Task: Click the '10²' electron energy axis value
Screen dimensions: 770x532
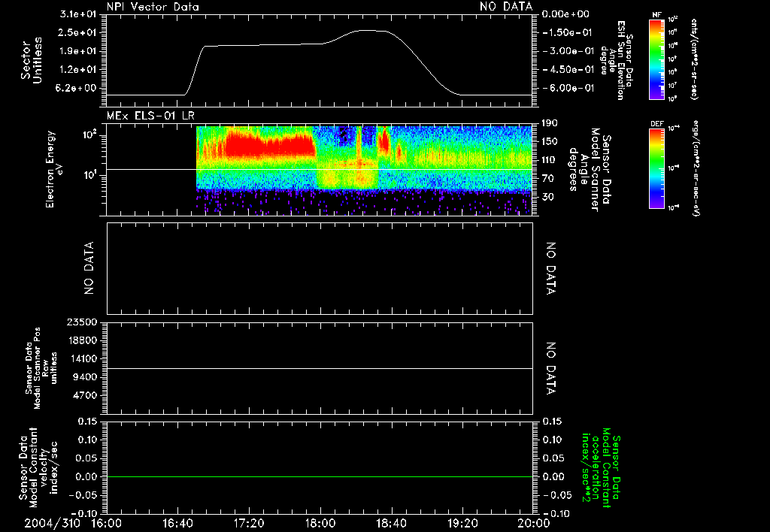Action: [x=91, y=135]
